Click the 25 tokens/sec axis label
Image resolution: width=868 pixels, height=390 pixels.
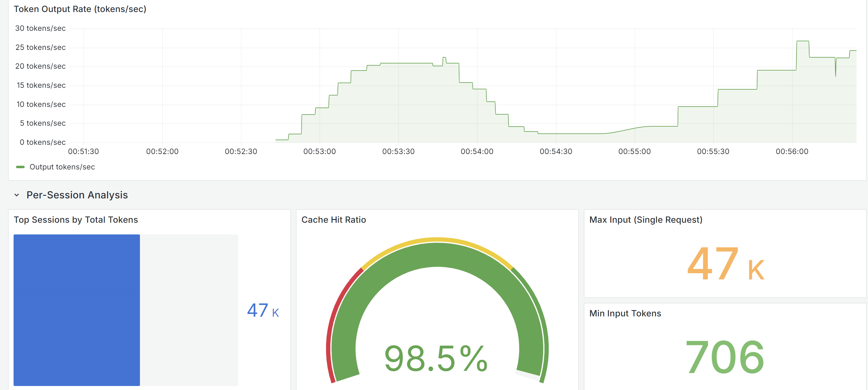[x=40, y=47]
